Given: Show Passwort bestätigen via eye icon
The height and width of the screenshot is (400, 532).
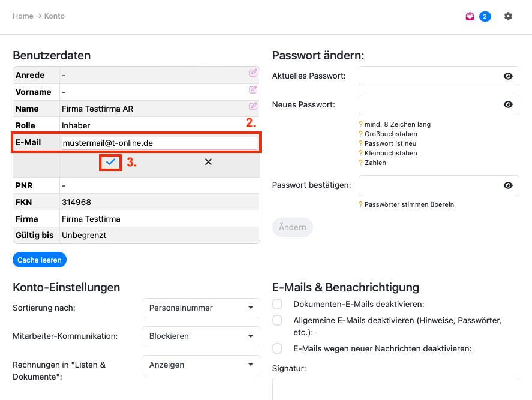Looking at the screenshot, I should coord(508,185).
